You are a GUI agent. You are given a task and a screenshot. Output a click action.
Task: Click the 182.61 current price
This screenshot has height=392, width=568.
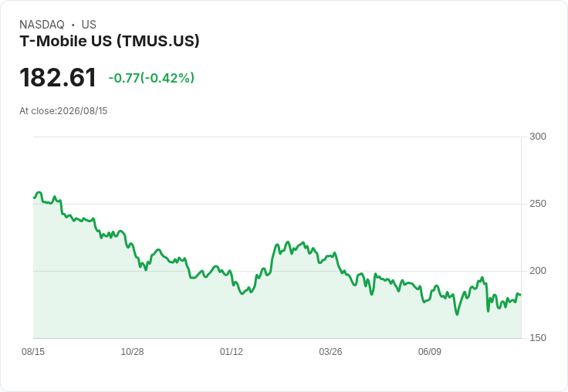coord(58,78)
